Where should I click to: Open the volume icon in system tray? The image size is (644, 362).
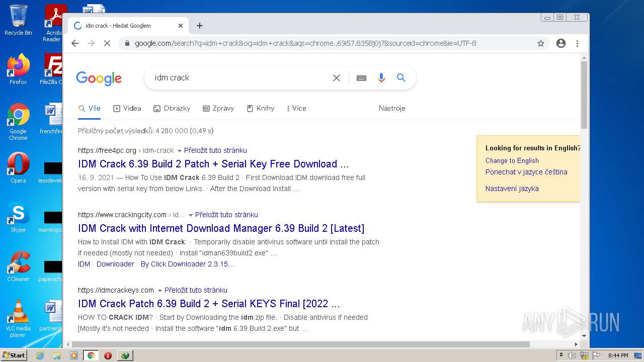tap(572, 355)
